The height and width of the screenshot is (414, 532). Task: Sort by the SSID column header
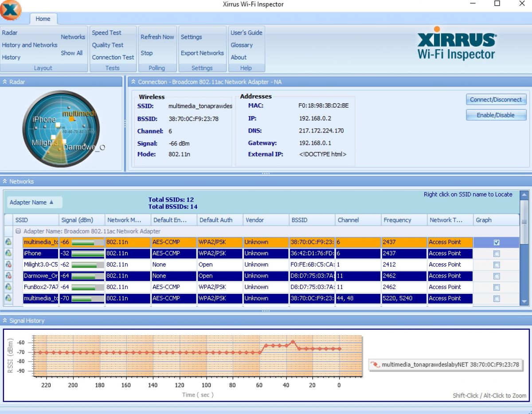[x=36, y=220]
